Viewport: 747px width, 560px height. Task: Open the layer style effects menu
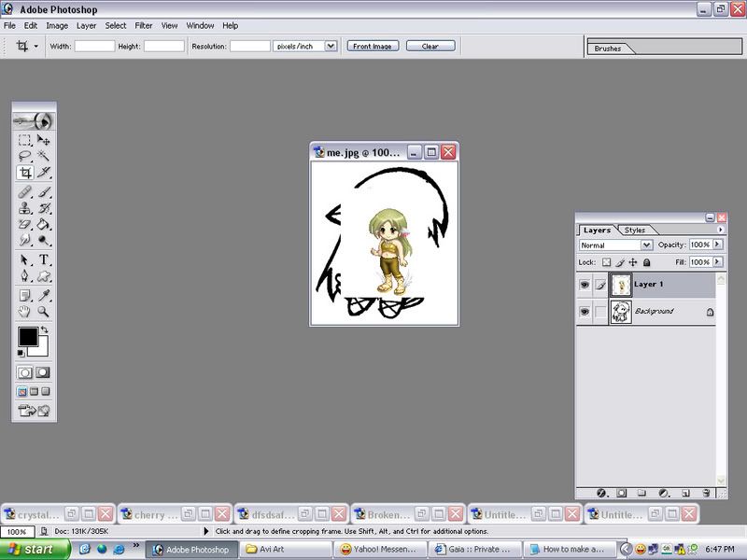coord(601,493)
